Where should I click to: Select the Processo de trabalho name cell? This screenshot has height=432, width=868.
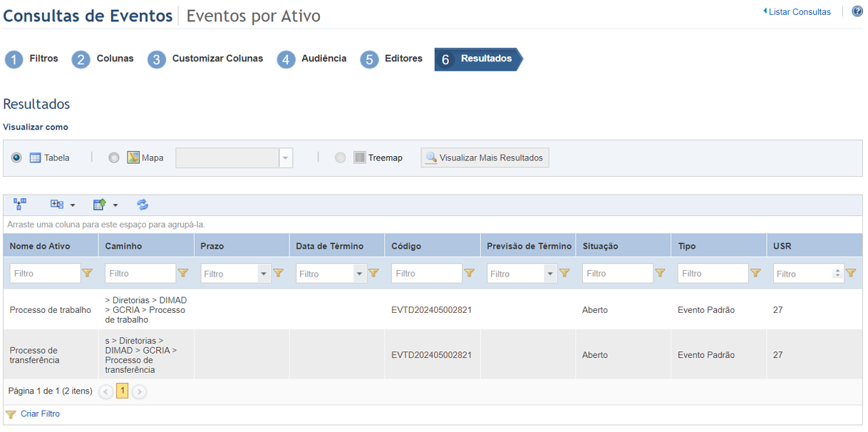point(51,310)
